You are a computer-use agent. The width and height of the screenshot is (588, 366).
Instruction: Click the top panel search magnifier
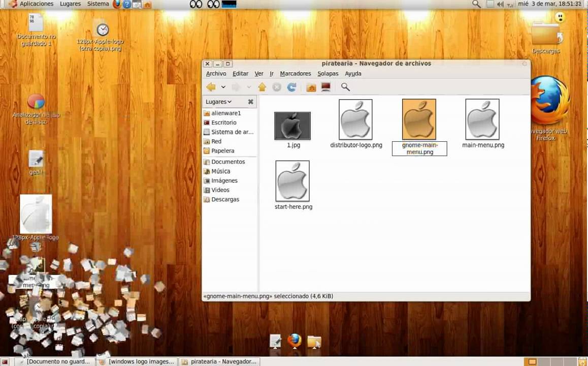(x=476, y=4)
